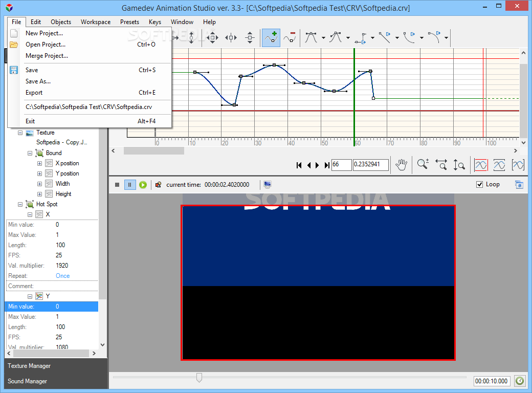Apply stepped interpolation to key
Viewport: 532px width, 393px height.
360,38
